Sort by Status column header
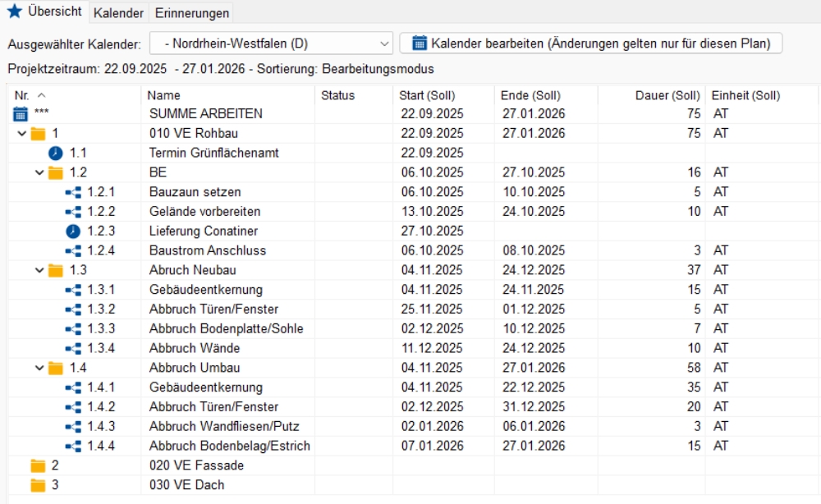 click(353, 95)
